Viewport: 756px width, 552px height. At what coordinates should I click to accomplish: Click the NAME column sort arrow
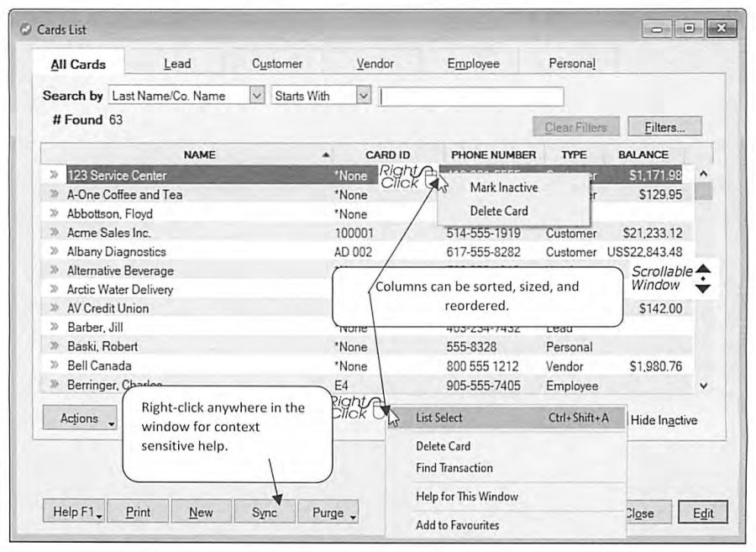[x=326, y=155]
